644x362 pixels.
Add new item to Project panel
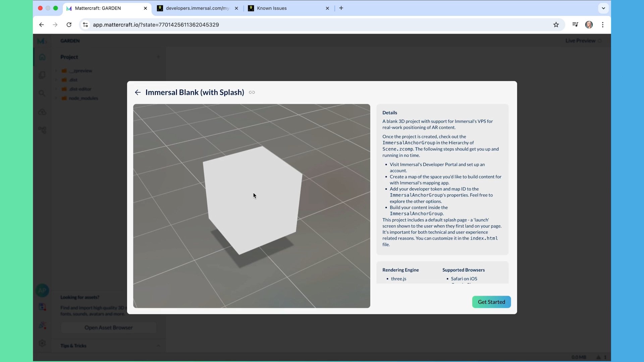(158, 57)
